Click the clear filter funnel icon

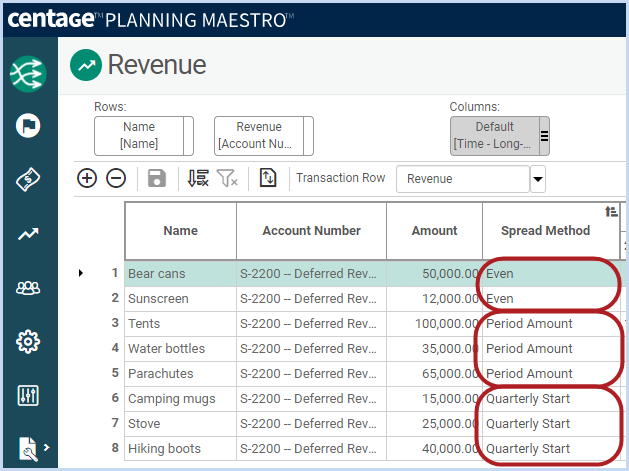[227, 178]
